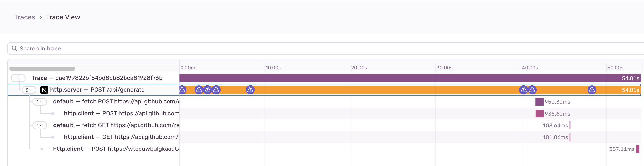
Task: Collapse the http.server span with 3 children
Action: (29, 90)
